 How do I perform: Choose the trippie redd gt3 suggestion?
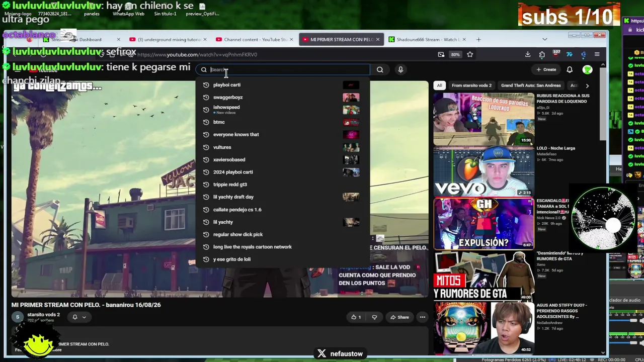point(283,185)
